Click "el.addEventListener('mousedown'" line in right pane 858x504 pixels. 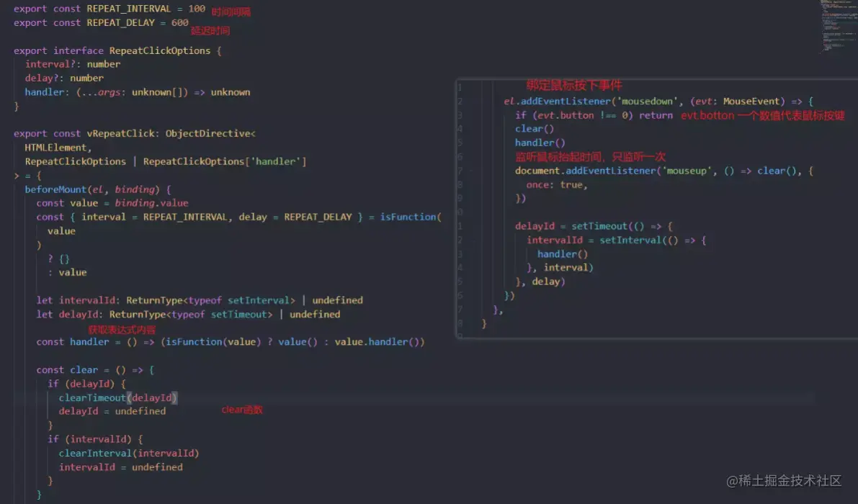point(659,102)
